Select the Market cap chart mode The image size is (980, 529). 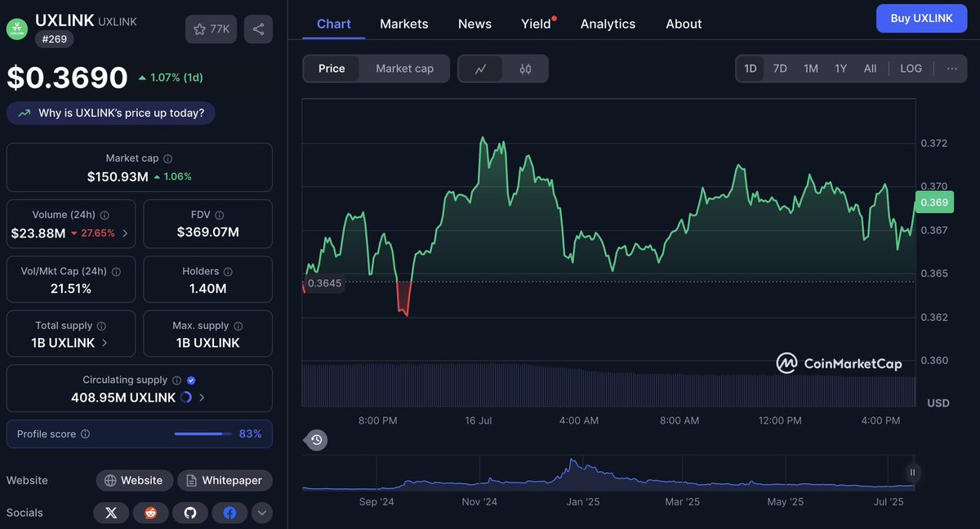coord(404,69)
